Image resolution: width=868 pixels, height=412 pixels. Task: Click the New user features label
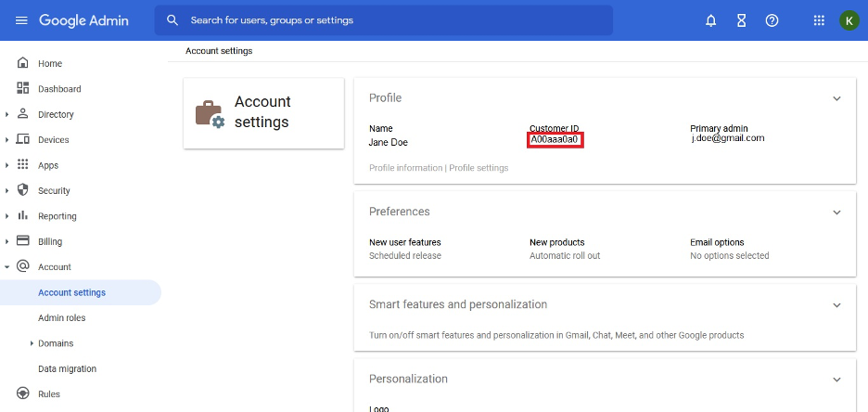pos(404,242)
